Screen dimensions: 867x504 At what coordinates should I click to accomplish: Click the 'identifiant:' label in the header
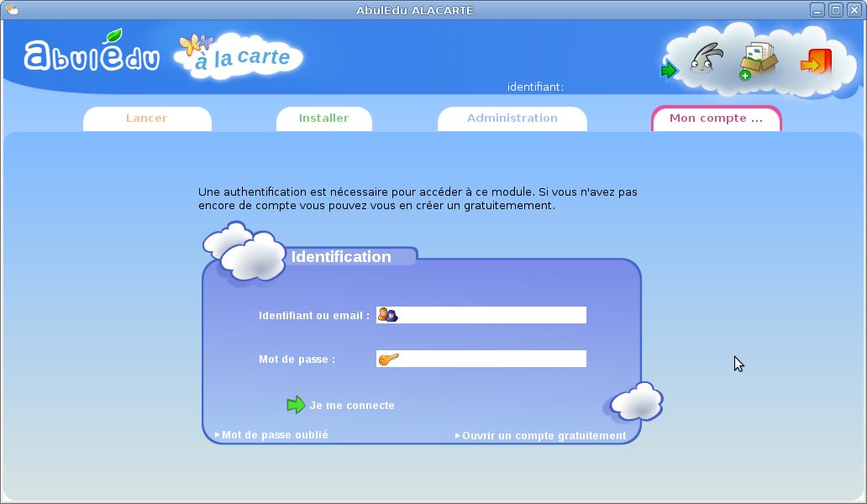click(x=535, y=87)
